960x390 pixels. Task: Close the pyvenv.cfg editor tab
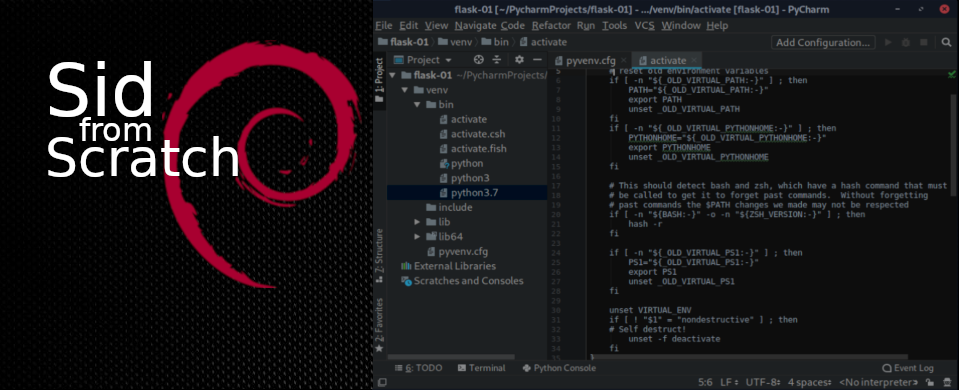(624, 61)
